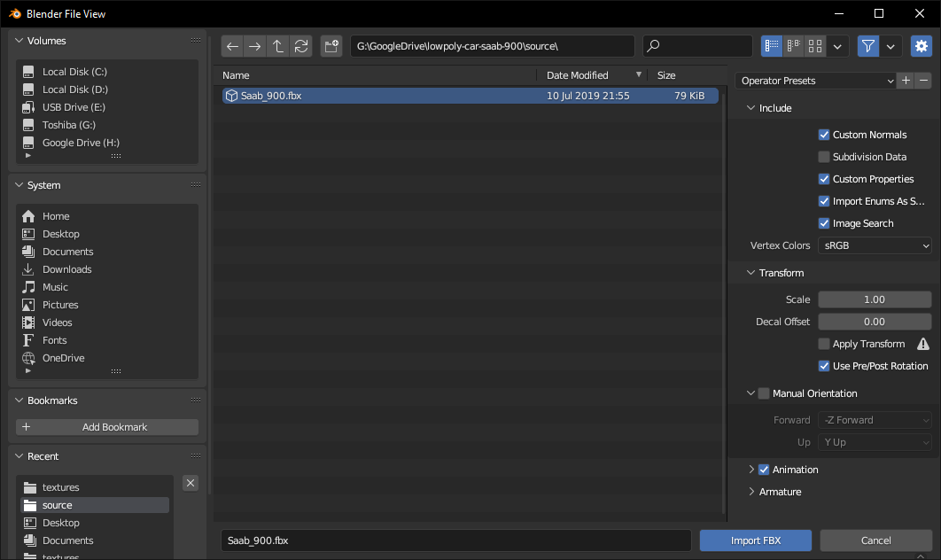
Task: Click the search filter field
Action: coord(697,46)
